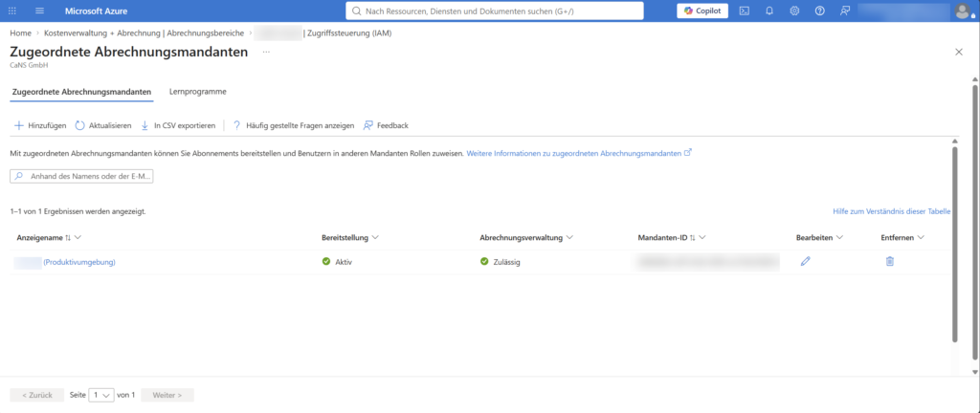
Task: Click the green Zulässig status icon
Action: [x=484, y=262]
